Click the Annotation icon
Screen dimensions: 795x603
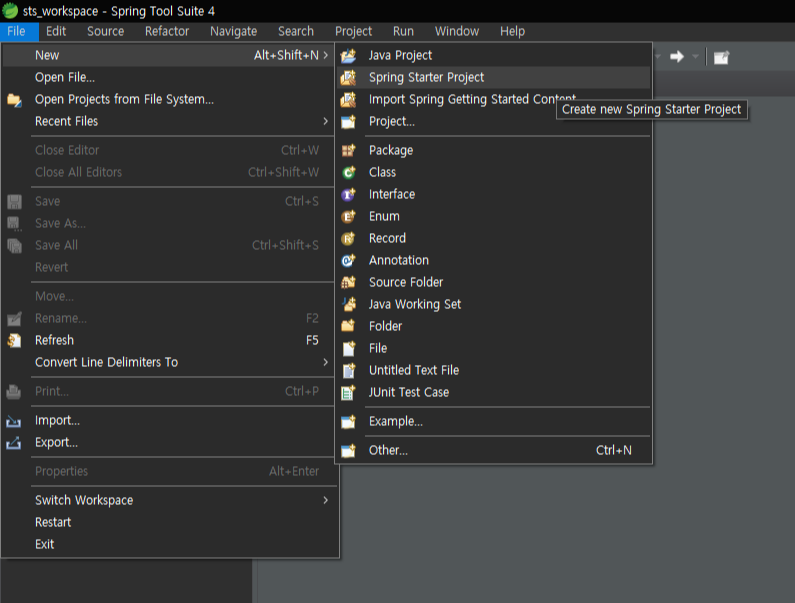[348, 260]
